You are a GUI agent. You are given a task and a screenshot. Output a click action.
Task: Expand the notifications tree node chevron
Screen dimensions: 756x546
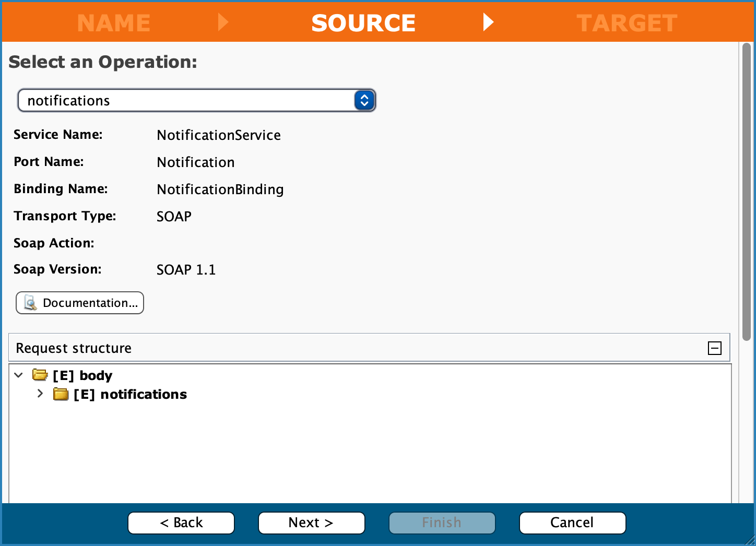pos(40,394)
